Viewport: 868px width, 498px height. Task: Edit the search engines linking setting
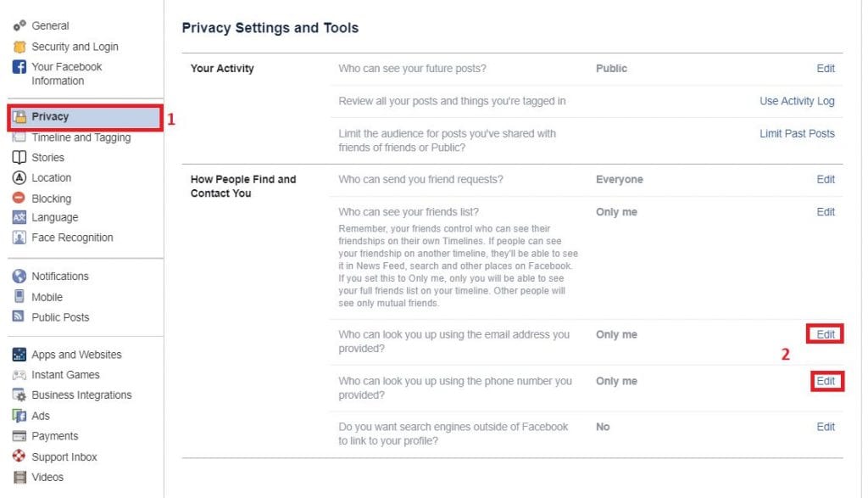click(x=826, y=427)
